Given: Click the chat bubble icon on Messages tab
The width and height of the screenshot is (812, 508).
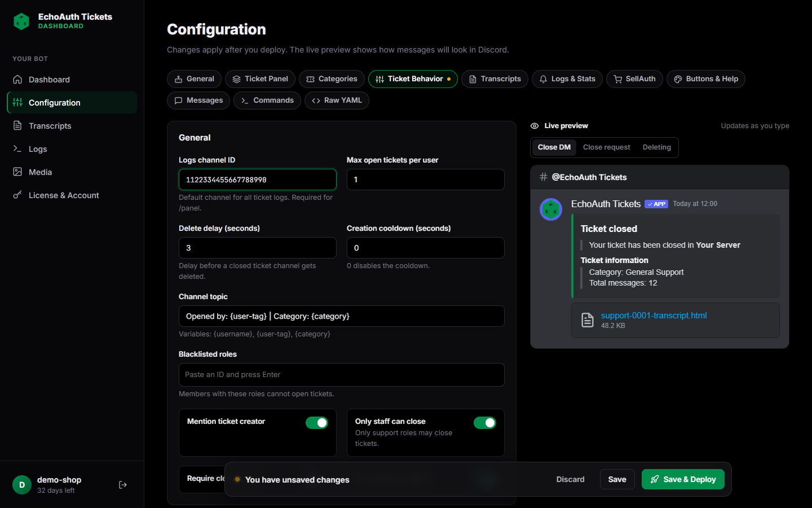Looking at the screenshot, I should tap(178, 100).
